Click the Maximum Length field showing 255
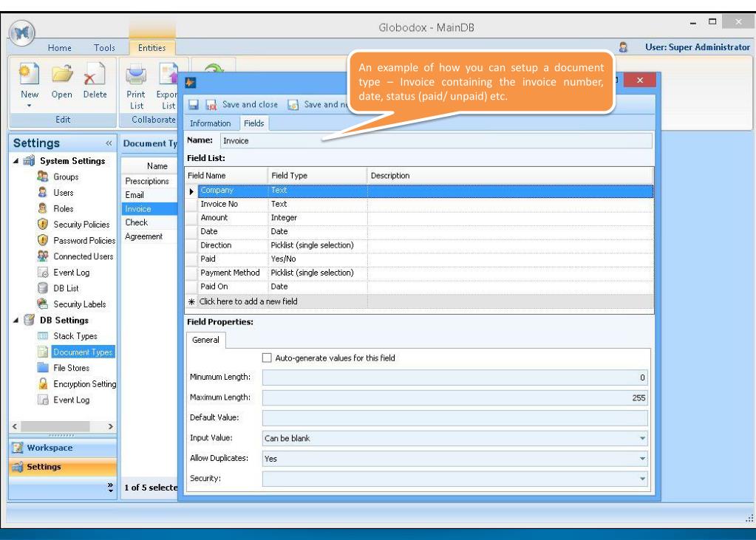Viewport: 756px width, 540px height. pos(454,397)
